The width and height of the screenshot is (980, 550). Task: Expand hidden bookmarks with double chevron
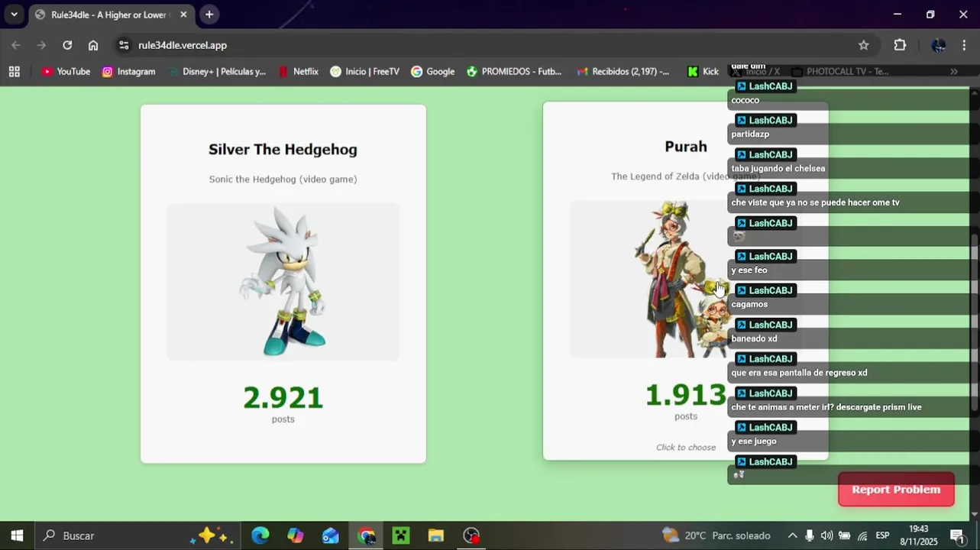[x=954, y=71]
